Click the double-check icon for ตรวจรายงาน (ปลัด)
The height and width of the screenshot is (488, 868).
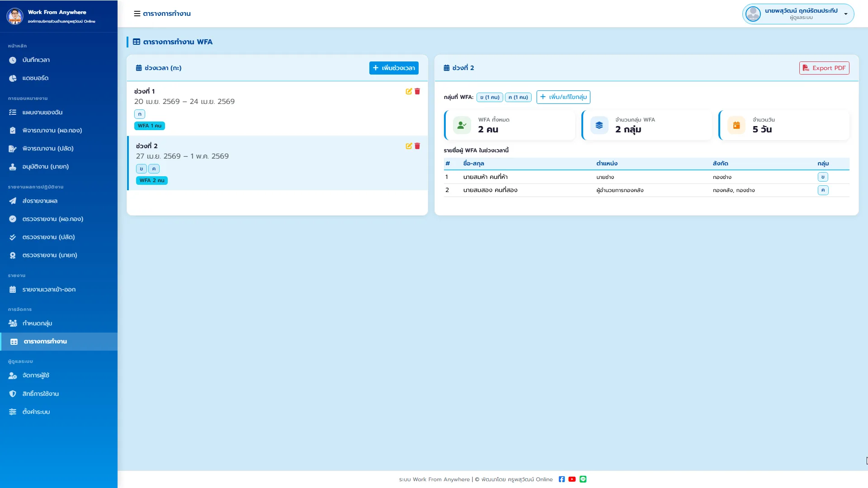coord(13,237)
